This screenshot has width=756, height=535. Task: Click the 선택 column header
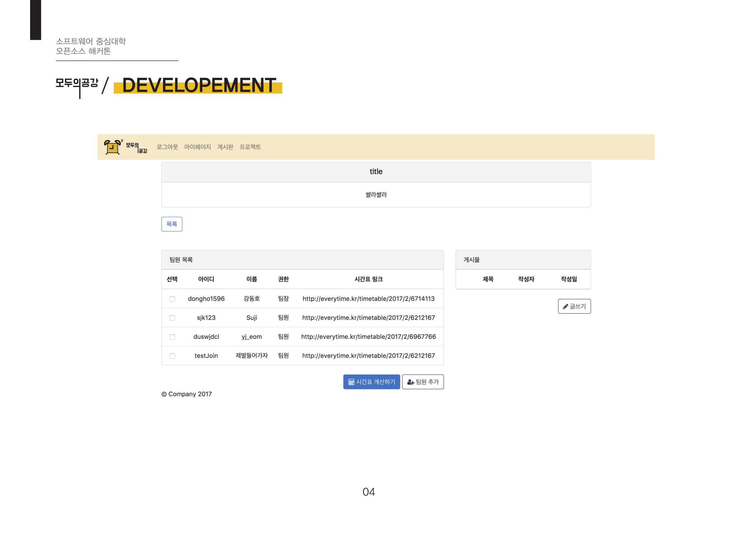click(x=172, y=279)
